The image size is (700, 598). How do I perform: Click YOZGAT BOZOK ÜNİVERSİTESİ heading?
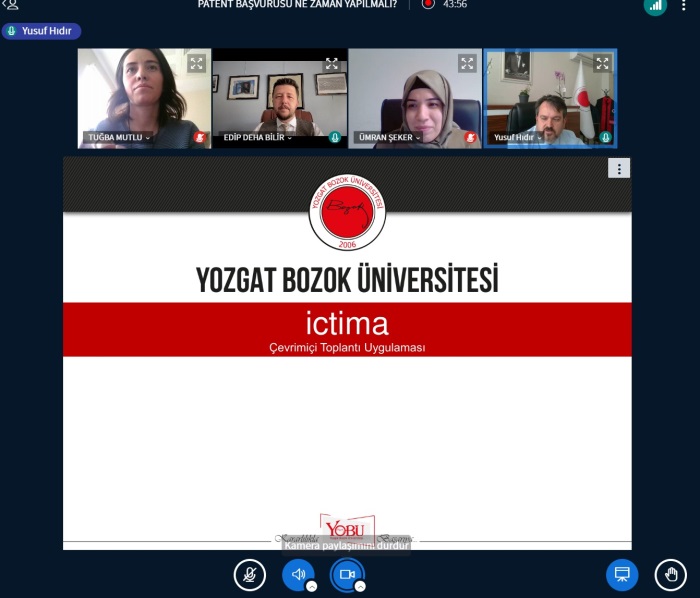pyautogui.click(x=347, y=280)
